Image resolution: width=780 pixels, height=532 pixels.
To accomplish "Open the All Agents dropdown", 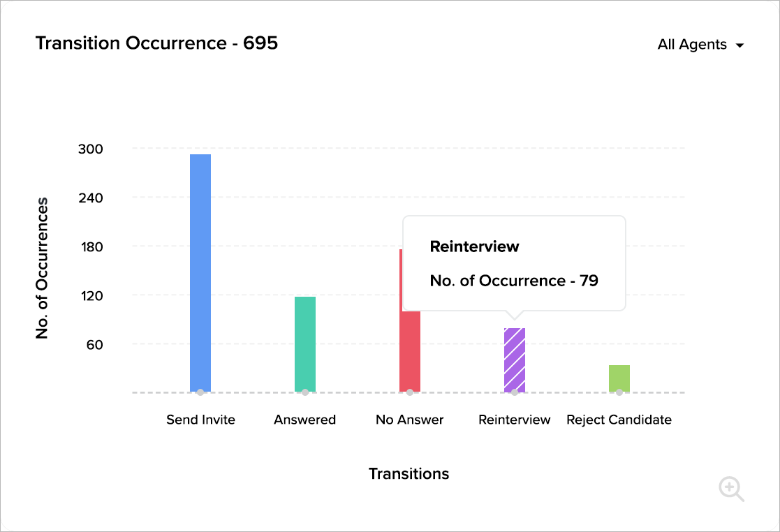I will point(700,45).
